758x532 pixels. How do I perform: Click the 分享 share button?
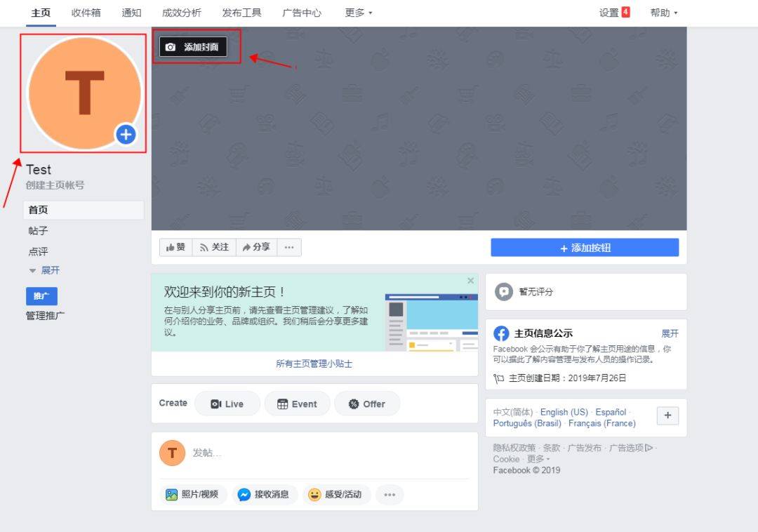click(256, 247)
